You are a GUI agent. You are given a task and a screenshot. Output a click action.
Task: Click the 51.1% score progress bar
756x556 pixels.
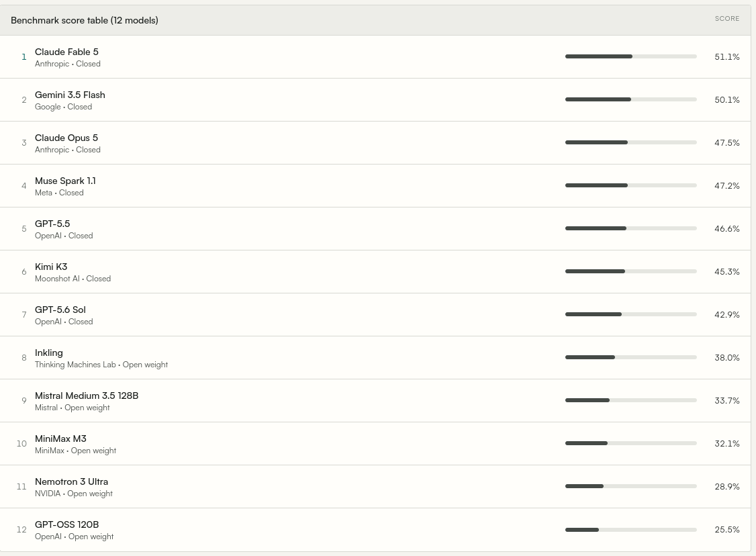click(630, 56)
